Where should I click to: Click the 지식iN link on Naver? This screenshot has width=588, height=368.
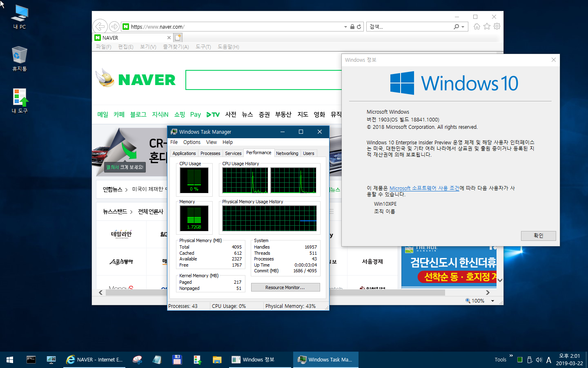click(160, 114)
